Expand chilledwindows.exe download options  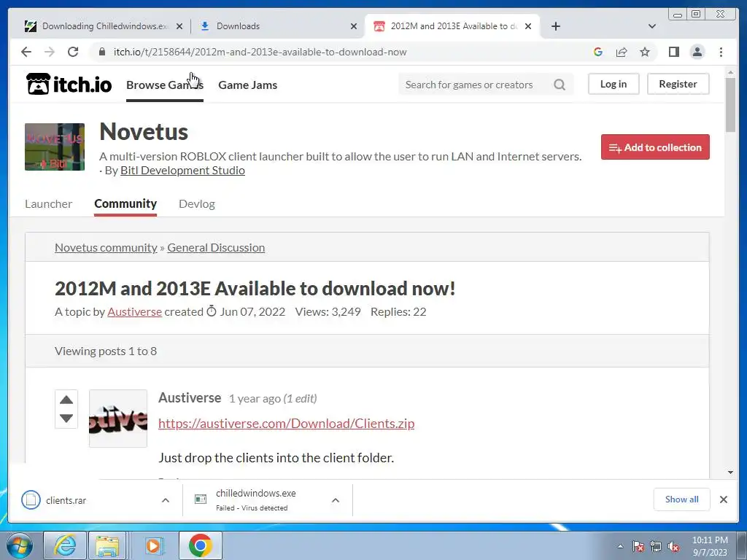coord(336,500)
